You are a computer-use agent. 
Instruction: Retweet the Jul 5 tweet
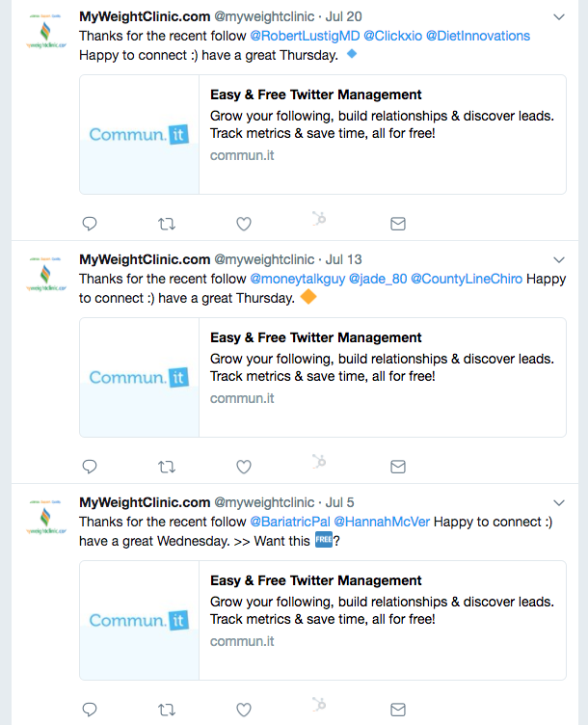(167, 710)
